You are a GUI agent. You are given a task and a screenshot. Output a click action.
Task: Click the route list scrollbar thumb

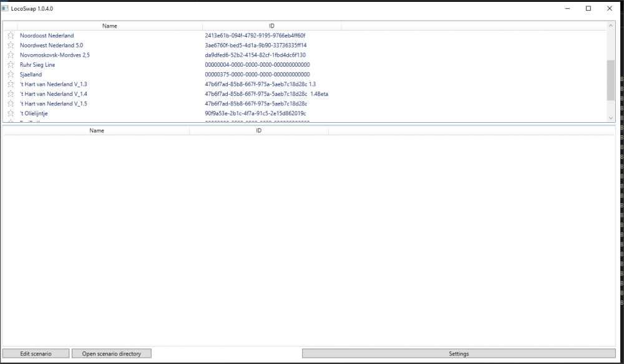pyautogui.click(x=610, y=80)
